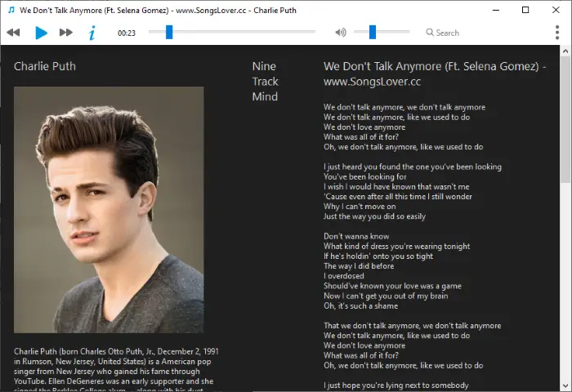The width and height of the screenshot is (572, 392).
Task: Close the music player window
Action: click(x=556, y=10)
